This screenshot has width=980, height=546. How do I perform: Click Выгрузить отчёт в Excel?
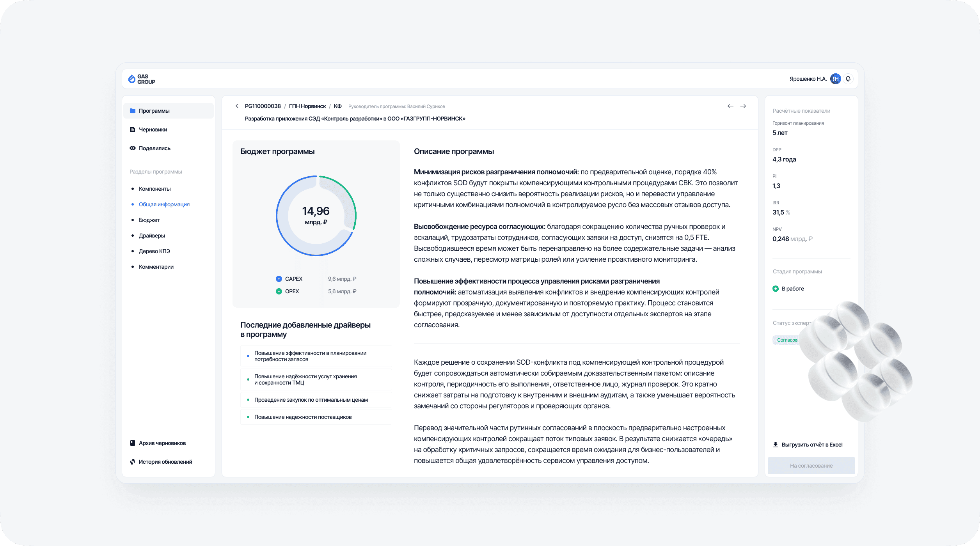808,445
